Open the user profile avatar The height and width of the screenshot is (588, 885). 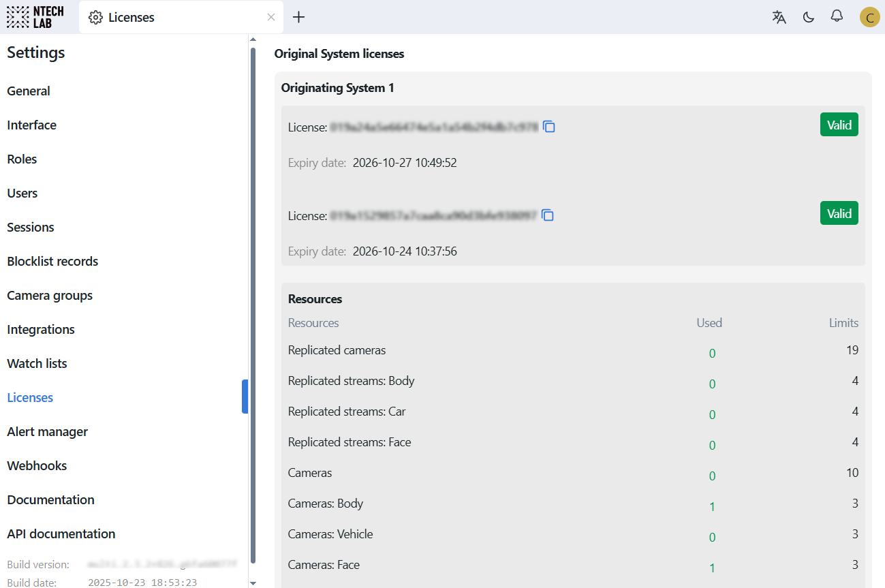[869, 17]
